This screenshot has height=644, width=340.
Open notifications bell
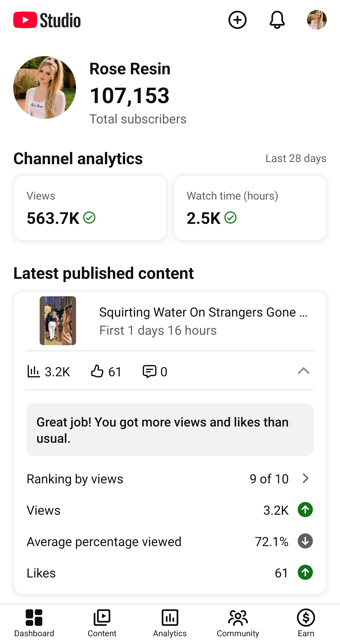point(277,20)
